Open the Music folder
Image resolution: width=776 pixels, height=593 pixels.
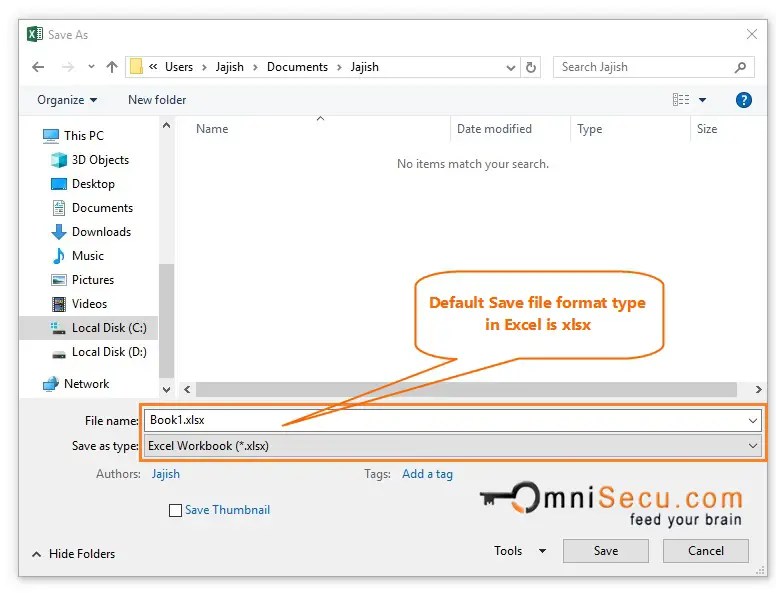(78, 256)
